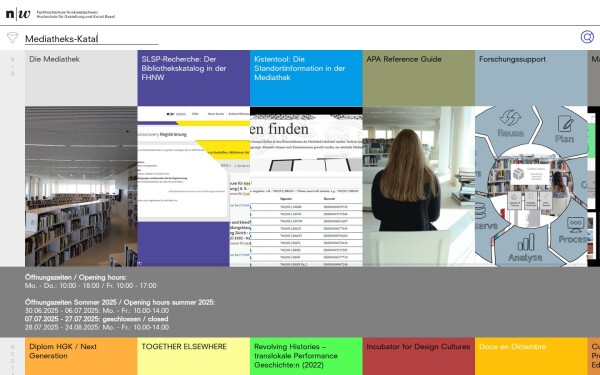Click 'Mo. - Do.: 10:00 - 18:00' hours line
Viewport: 600px width, 375px height.
[91, 285]
